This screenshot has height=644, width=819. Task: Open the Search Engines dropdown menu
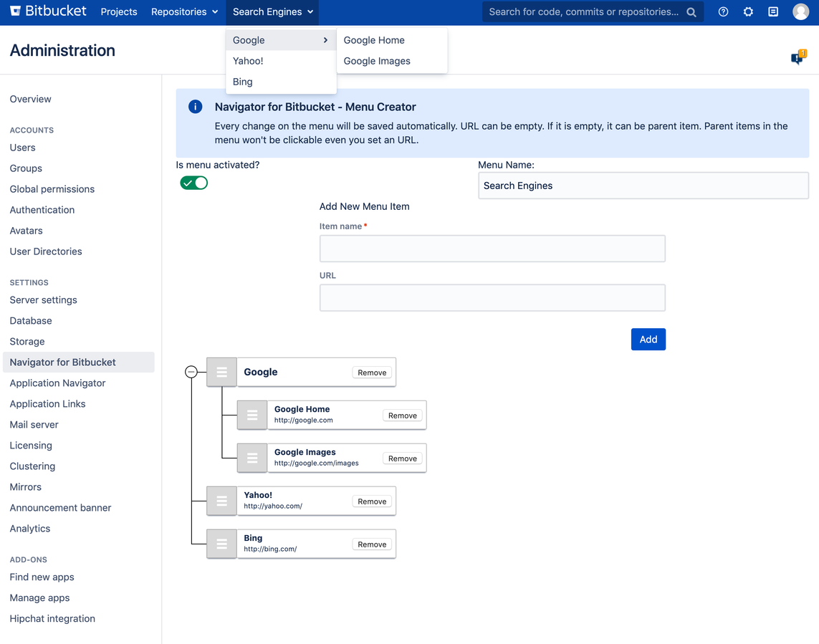click(273, 11)
